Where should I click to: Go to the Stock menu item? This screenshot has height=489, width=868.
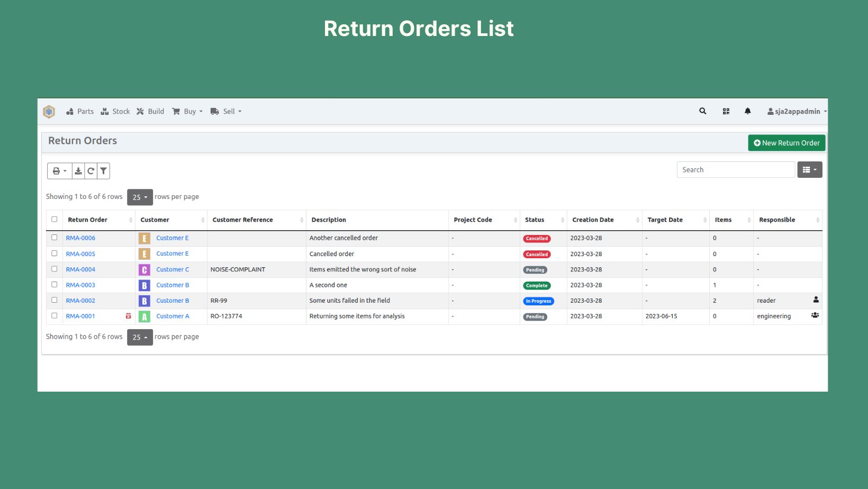115,112
